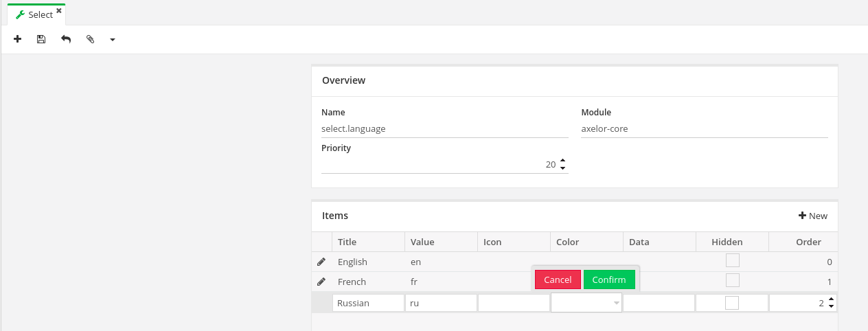This screenshot has width=868, height=331.
Task: Sort by the Value column header
Action: click(442, 242)
